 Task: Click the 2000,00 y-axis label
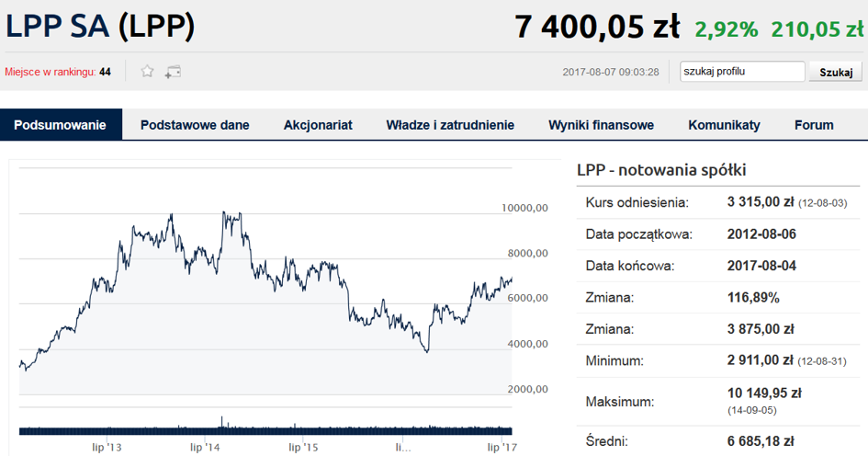(x=527, y=389)
